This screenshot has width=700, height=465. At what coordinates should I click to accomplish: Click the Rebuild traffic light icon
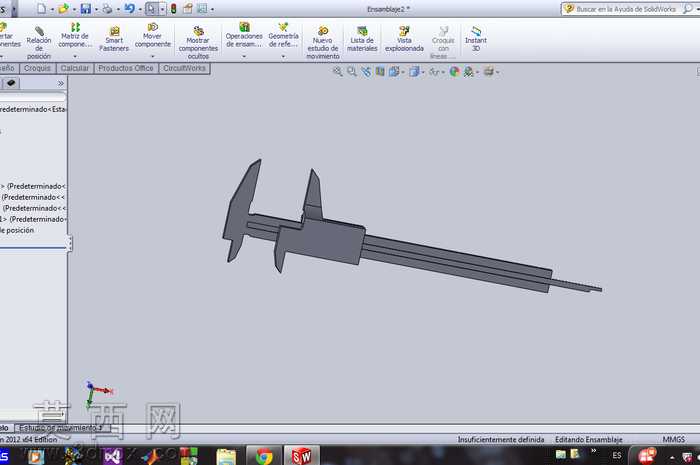point(173,8)
